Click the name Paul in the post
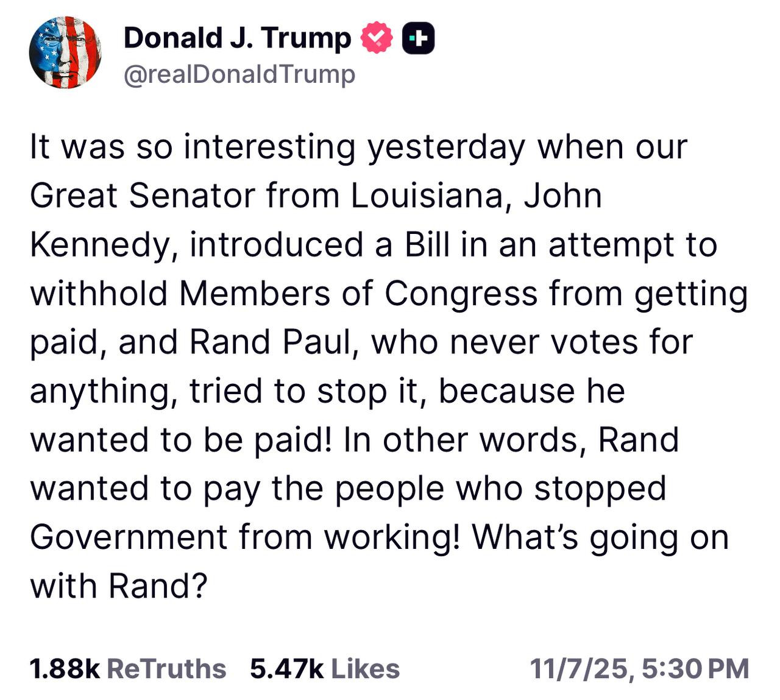780x700 pixels. click(x=317, y=342)
